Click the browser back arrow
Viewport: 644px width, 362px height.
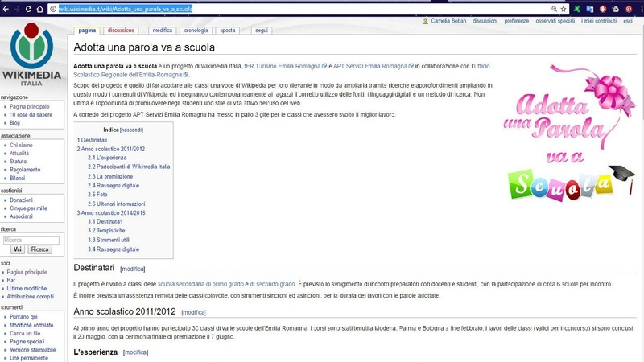[x=6, y=9]
